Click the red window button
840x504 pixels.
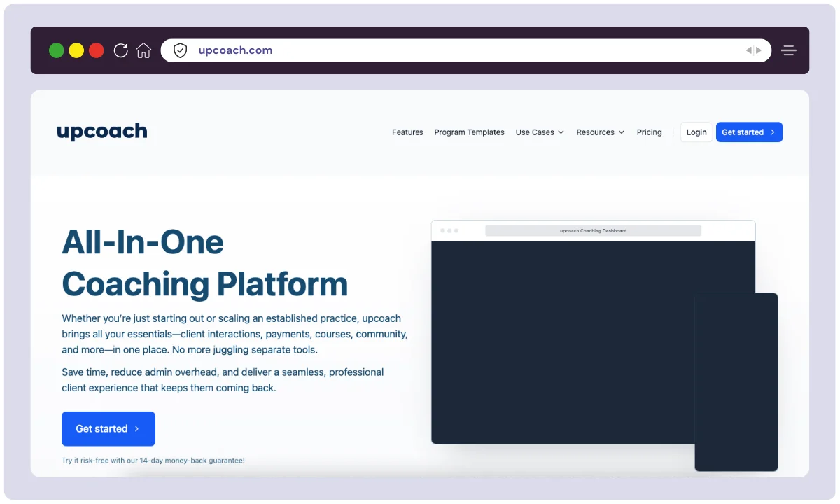97,50
